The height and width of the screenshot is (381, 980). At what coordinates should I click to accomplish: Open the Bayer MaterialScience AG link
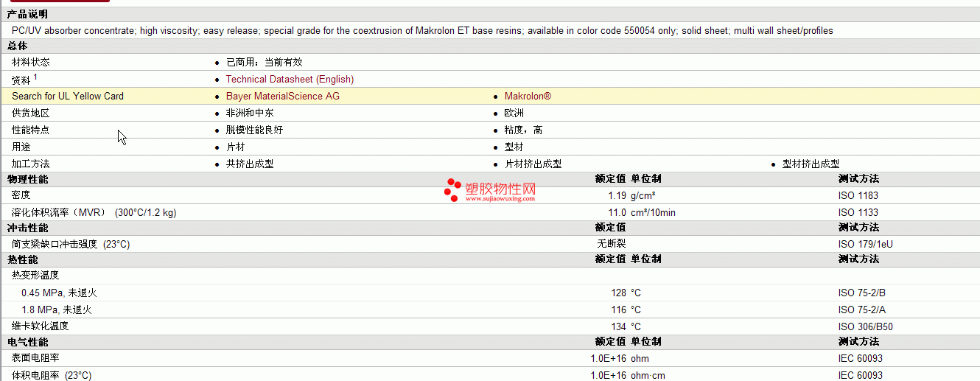[283, 96]
